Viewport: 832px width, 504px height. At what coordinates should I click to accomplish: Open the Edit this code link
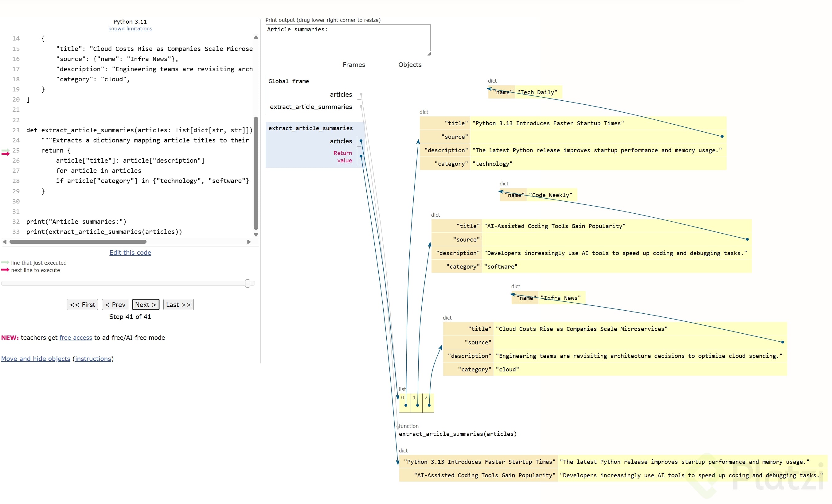pos(130,253)
